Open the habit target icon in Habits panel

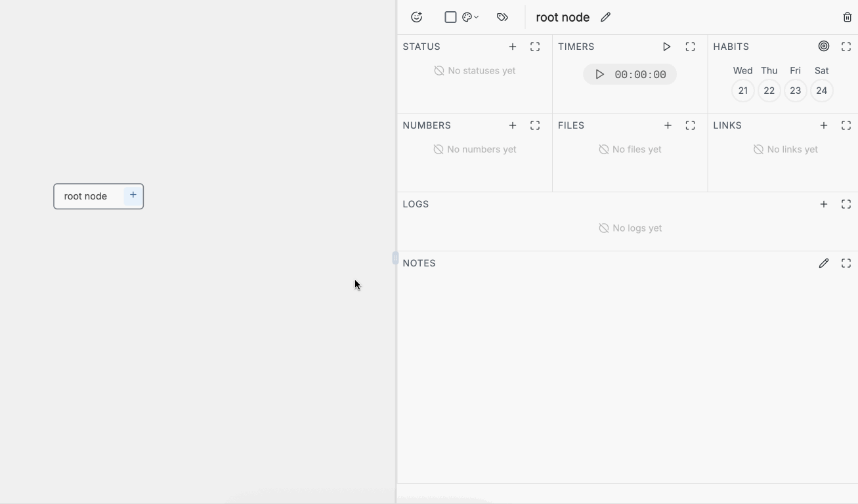pyautogui.click(x=824, y=46)
